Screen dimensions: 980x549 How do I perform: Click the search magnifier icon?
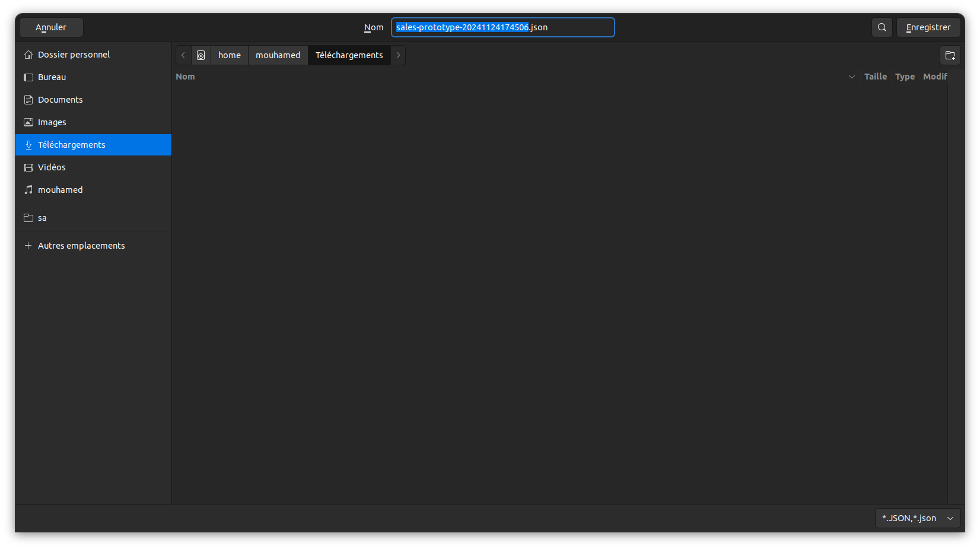pyautogui.click(x=882, y=27)
